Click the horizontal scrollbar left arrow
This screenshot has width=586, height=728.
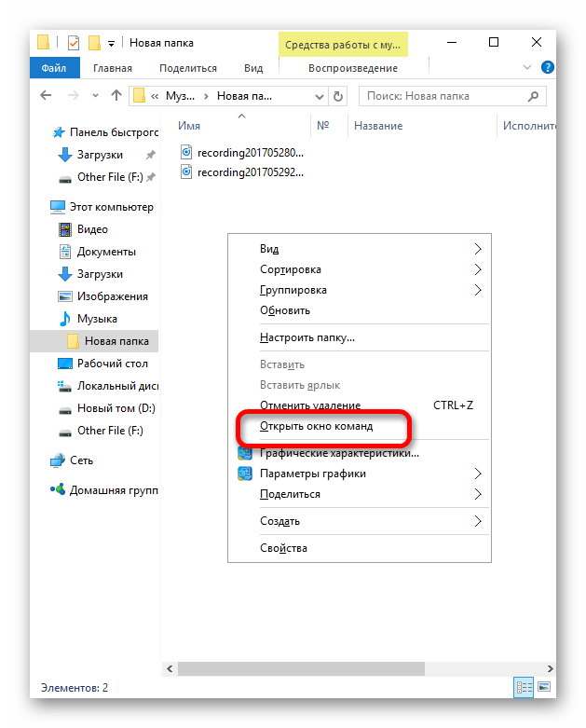click(170, 668)
